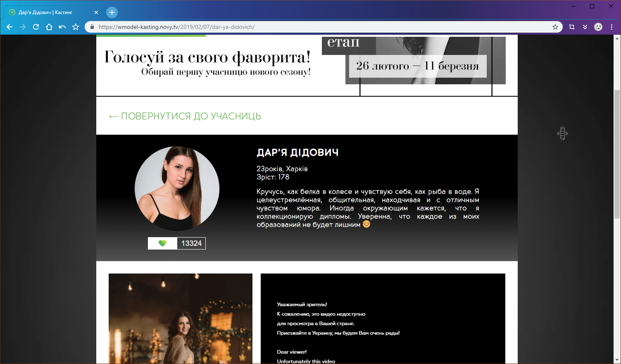Click the page vertical scrollbar thumb
The image size is (621, 364).
[x=617, y=154]
